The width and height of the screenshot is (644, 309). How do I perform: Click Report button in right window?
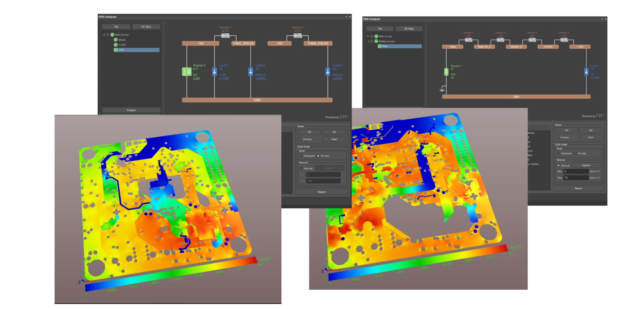coord(578,188)
